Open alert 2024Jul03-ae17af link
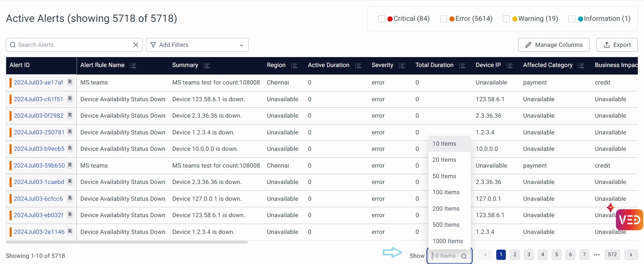Screen dimensions: 644x264 [38, 82]
